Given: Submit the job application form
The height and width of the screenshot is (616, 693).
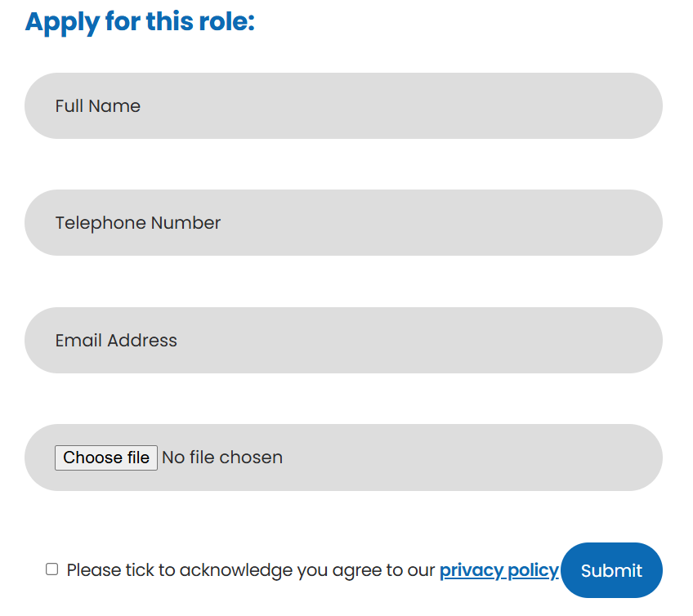Looking at the screenshot, I should click(x=611, y=570).
